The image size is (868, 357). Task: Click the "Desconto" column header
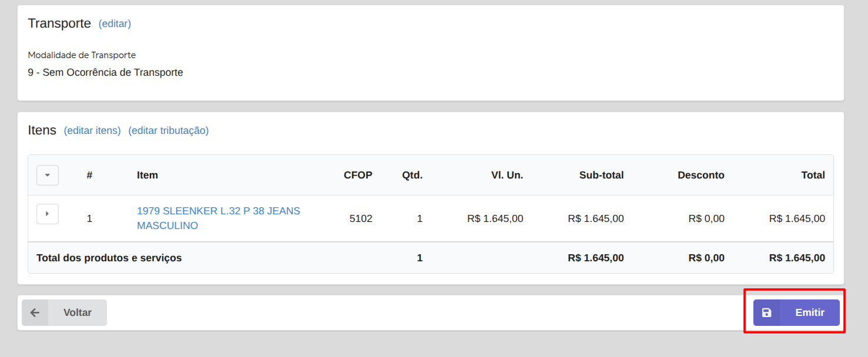point(701,175)
